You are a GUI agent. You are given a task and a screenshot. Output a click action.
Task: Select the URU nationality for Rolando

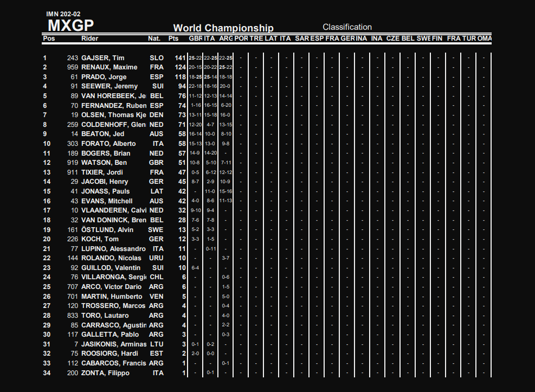click(x=156, y=258)
